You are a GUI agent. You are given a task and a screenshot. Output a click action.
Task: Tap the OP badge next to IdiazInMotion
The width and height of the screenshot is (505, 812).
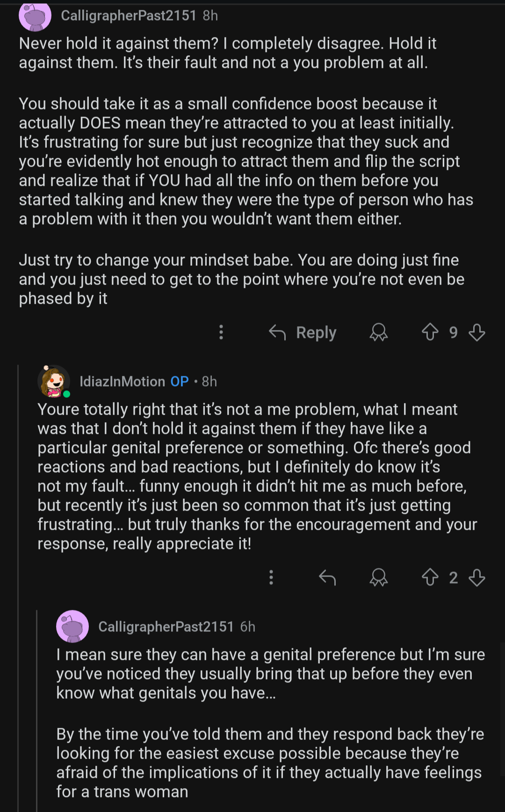click(180, 381)
